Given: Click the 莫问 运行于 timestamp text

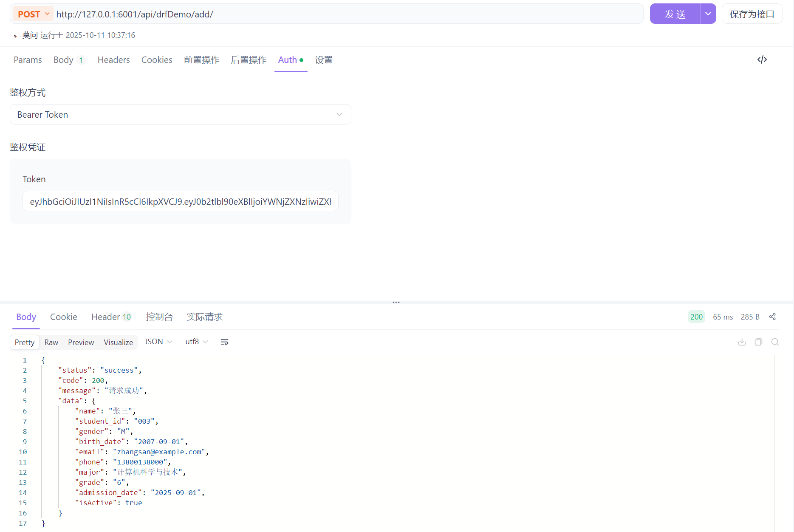Looking at the screenshot, I should 79,35.
